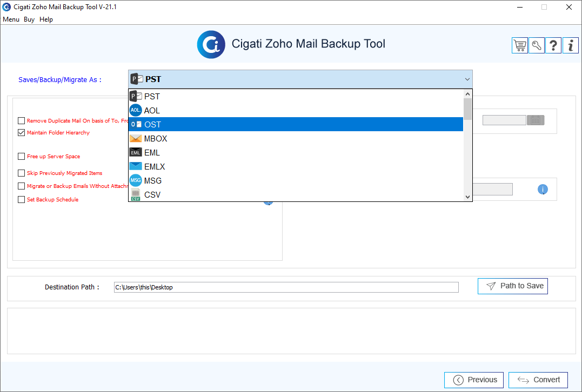Click the date input field beside calendar

coord(504,120)
